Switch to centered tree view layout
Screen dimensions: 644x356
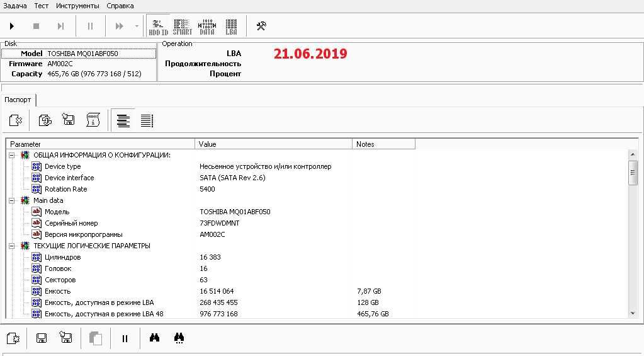123,120
